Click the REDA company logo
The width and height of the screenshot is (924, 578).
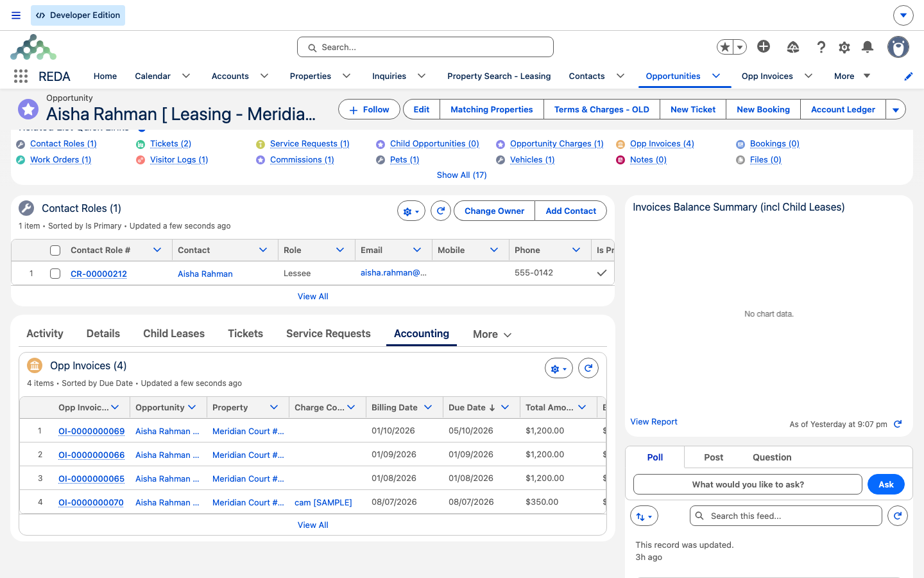point(33,48)
